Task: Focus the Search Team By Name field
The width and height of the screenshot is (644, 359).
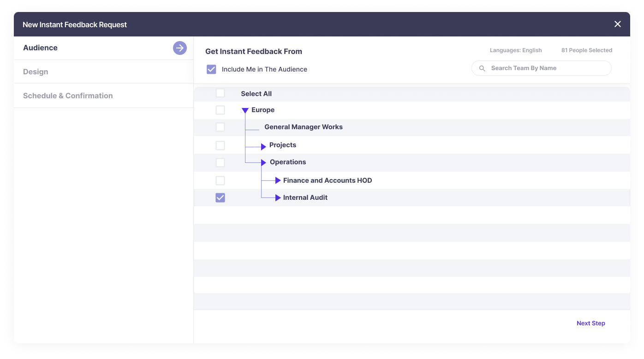Action: click(542, 68)
